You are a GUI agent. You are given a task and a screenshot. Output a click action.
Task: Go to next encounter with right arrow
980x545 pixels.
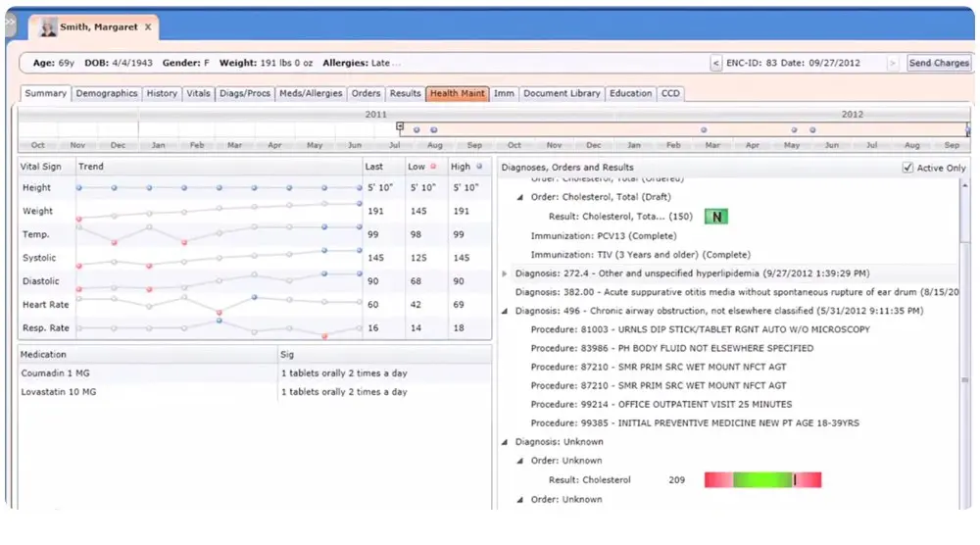[x=892, y=63]
